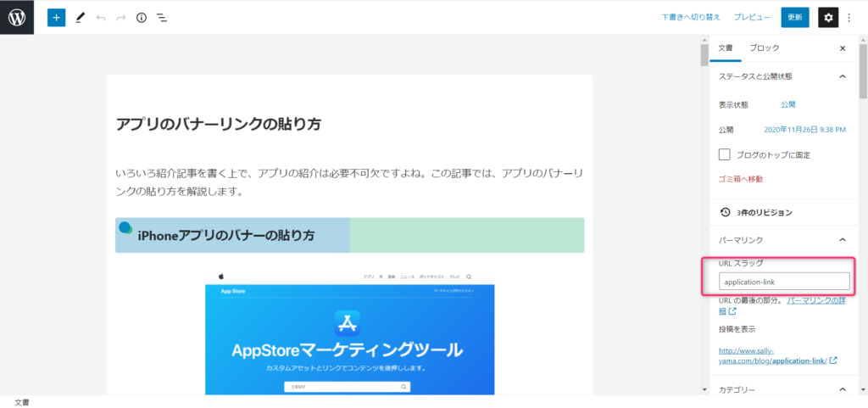
Task: Click the intro paragraph text block
Action: click(x=348, y=182)
